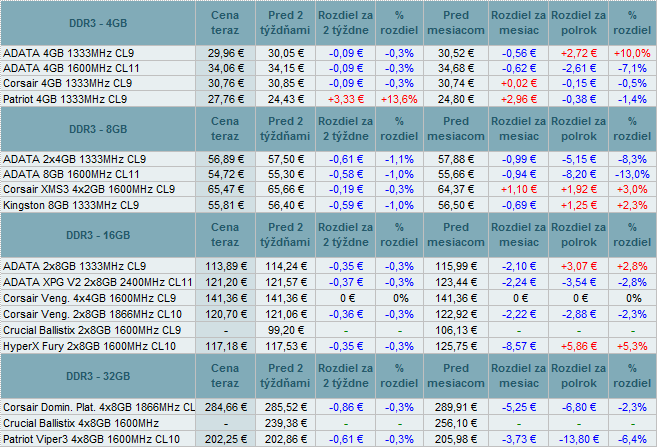Select HyperX Fury 2x8GB 1600MHz CL10

[x=328, y=346]
